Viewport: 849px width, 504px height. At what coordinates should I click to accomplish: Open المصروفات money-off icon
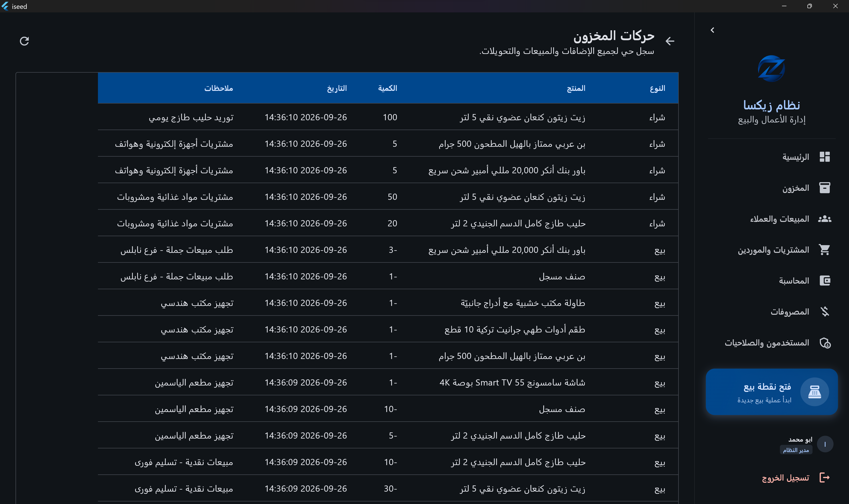pos(824,311)
